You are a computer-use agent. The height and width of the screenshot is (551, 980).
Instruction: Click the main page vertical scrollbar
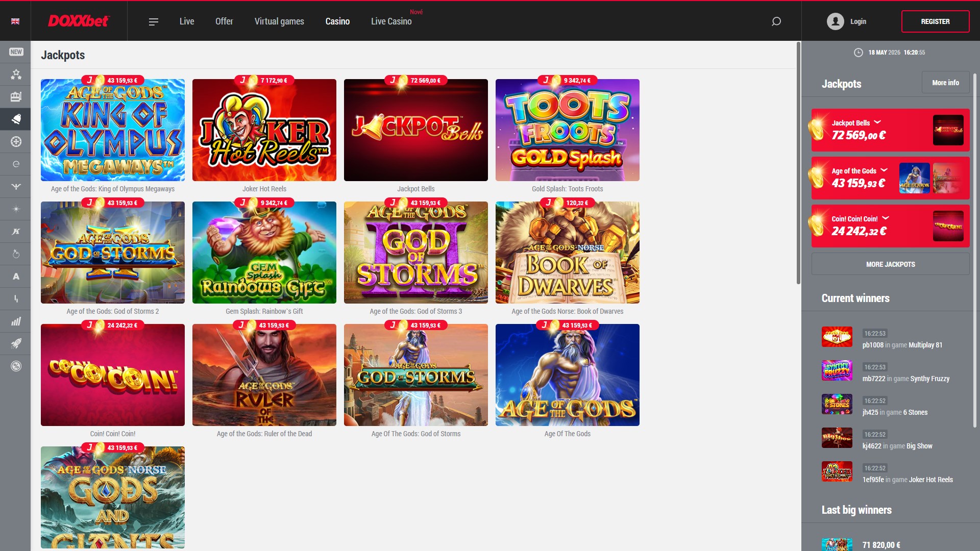click(798, 163)
